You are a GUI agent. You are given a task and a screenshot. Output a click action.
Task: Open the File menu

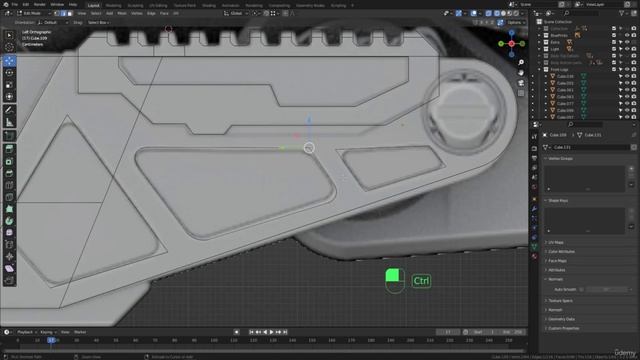click(14, 4)
